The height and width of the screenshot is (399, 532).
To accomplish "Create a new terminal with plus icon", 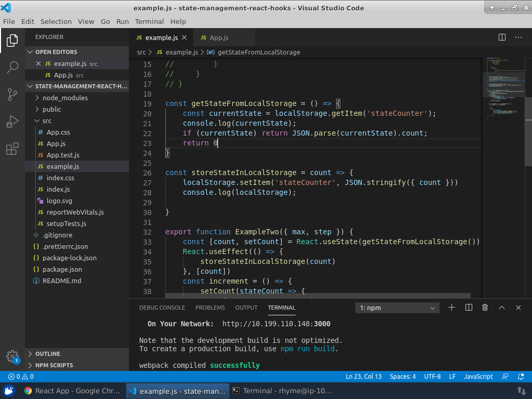I will tap(451, 308).
